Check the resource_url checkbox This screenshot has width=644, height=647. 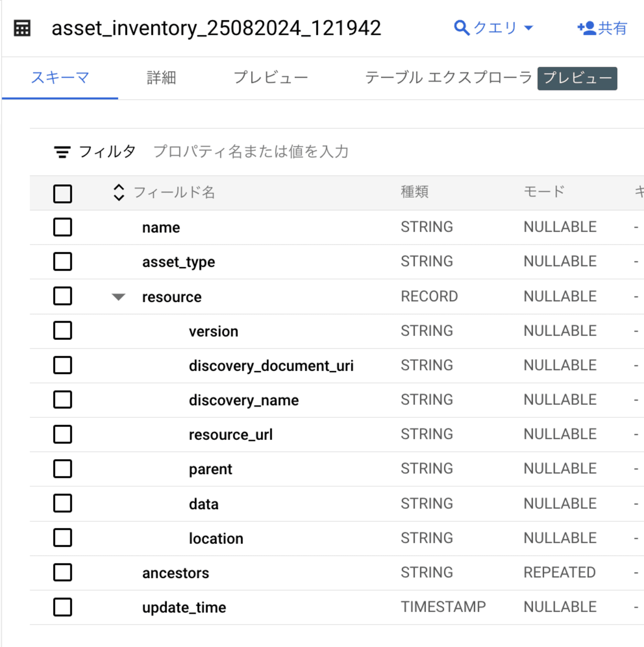coord(63,434)
